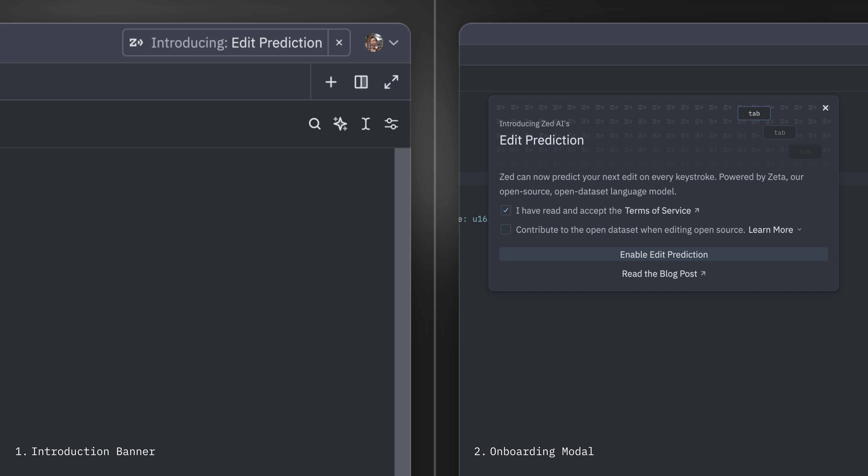The width and height of the screenshot is (868, 476).
Task: Open editor controls sliders icon
Action: pyautogui.click(x=391, y=124)
